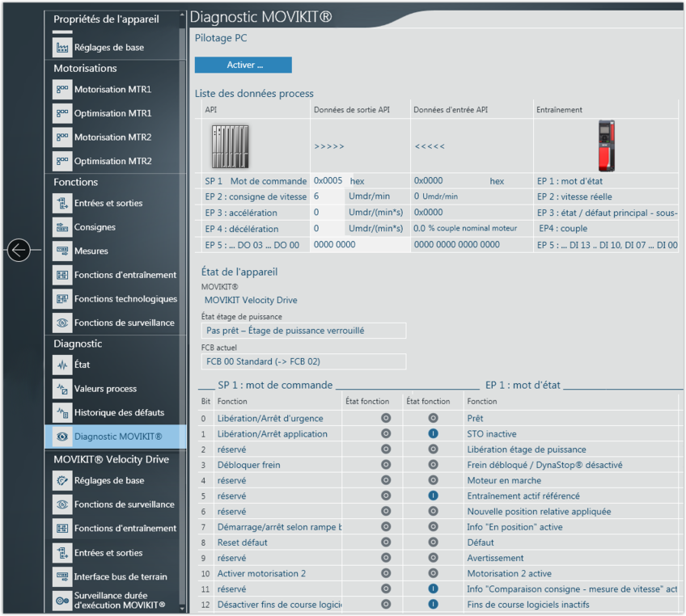Open Motorisation MTR1 icon in sidebar
The height and width of the screenshot is (616, 686).
coord(62,90)
